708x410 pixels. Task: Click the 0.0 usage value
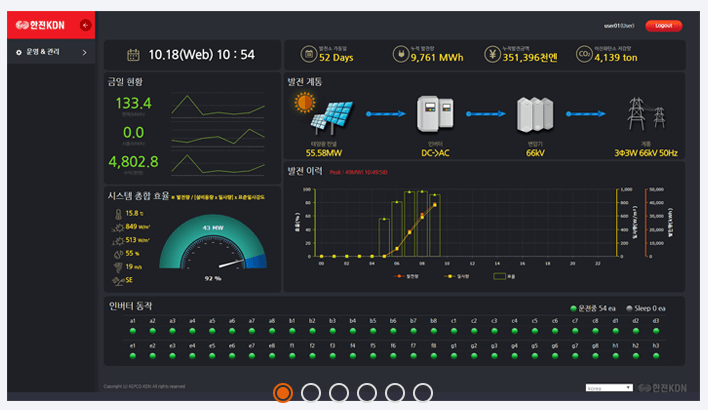tap(133, 133)
